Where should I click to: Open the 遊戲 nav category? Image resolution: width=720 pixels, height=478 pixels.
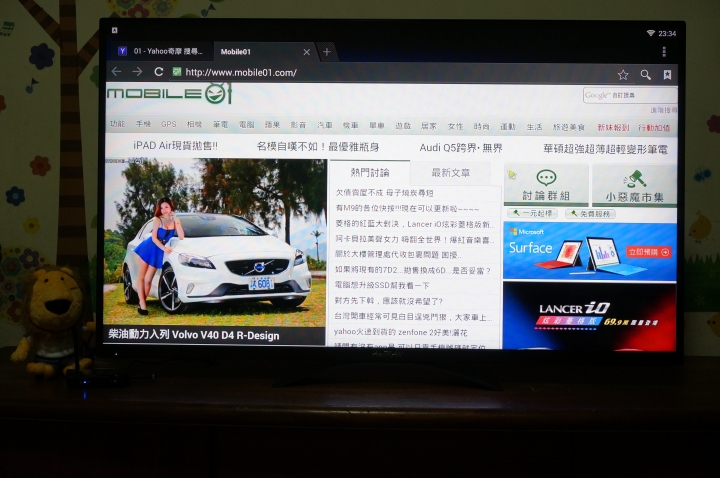[x=403, y=126]
